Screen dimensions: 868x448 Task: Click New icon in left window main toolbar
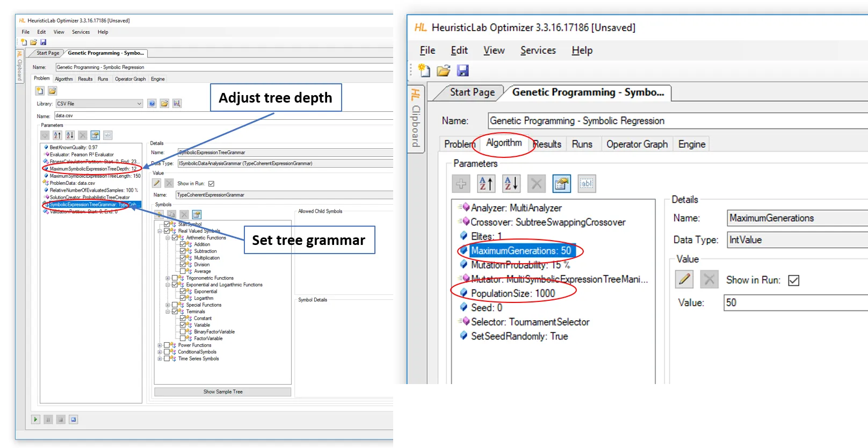tap(24, 42)
